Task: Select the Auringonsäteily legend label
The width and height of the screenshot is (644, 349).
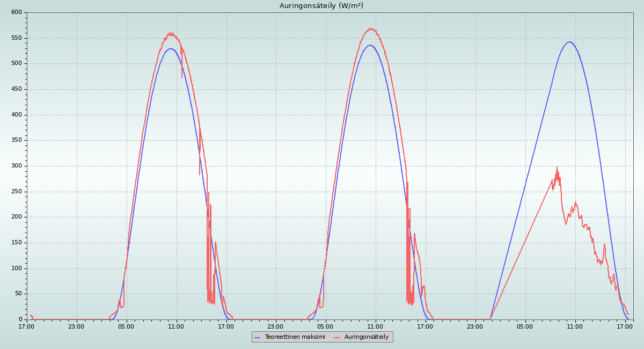Action: pos(367,337)
